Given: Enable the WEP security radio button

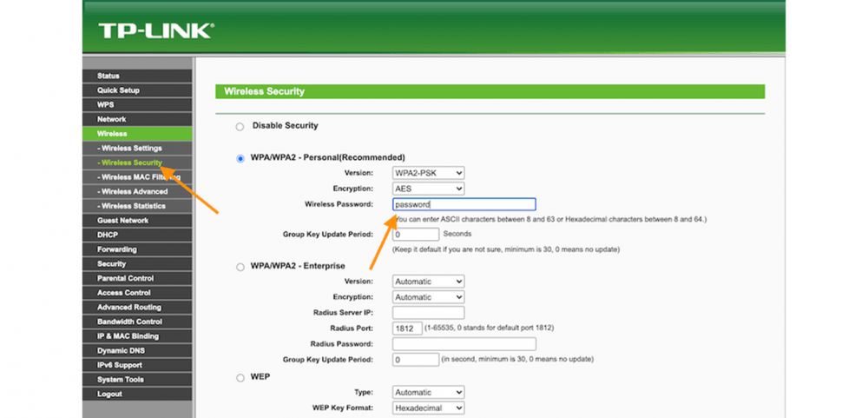Looking at the screenshot, I should [x=240, y=378].
